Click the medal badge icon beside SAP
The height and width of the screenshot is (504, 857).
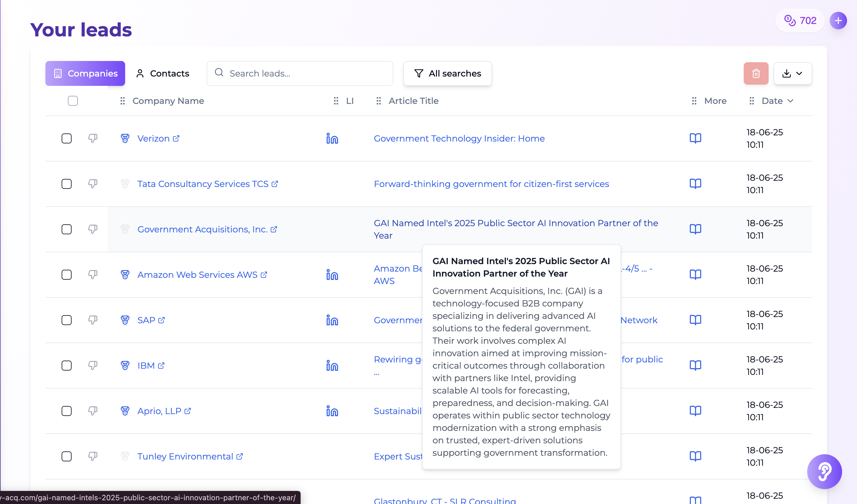tap(125, 320)
